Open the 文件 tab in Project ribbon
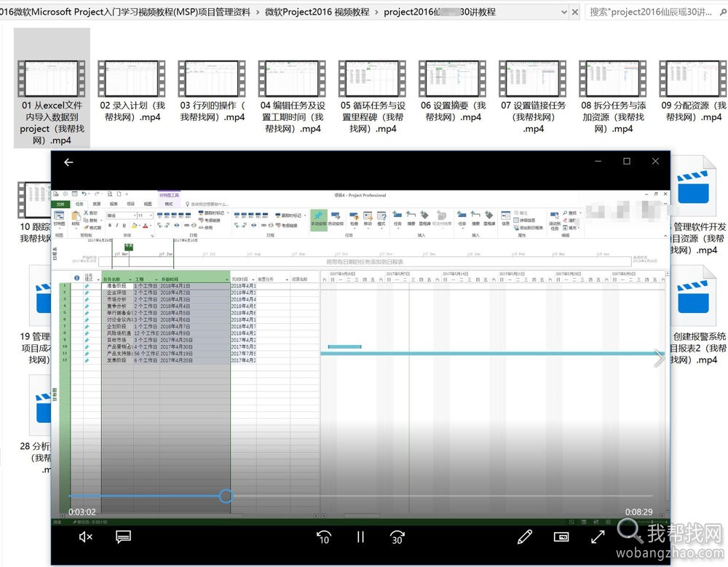The height and width of the screenshot is (567, 728). click(x=61, y=204)
